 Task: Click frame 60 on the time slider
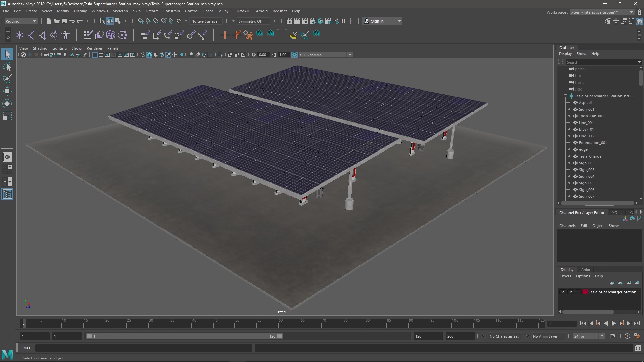[281, 323]
